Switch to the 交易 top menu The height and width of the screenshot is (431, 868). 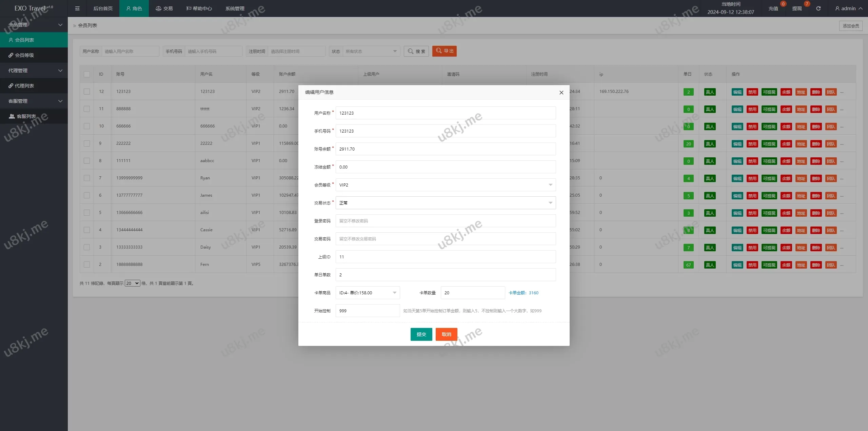(x=164, y=8)
